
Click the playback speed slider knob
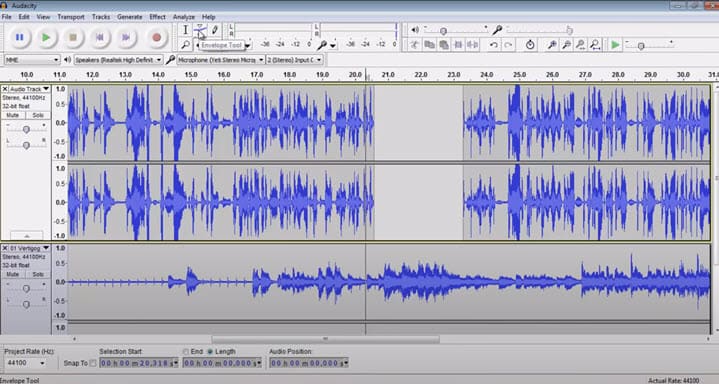pyautogui.click(x=641, y=46)
